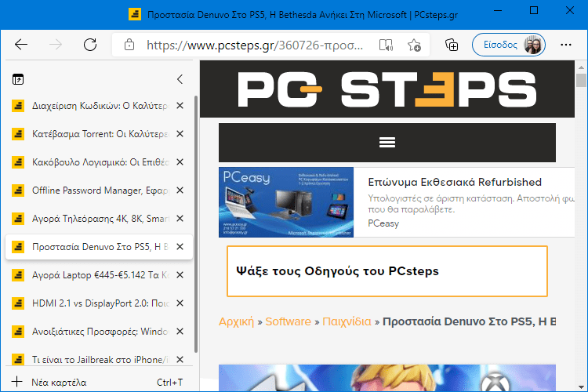Close the Κατέβασμα Torrent tab
Image resolution: width=588 pixels, height=392 pixels.
coord(180,134)
